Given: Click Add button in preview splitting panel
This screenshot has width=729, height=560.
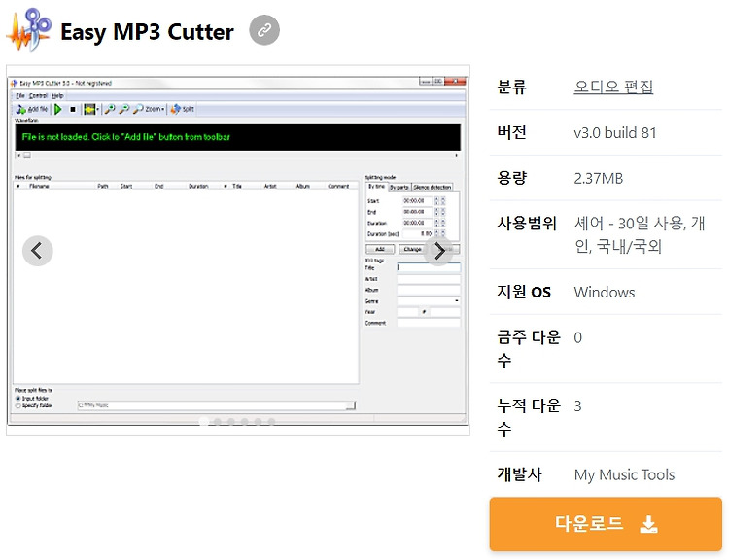Looking at the screenshot, I should 380,249.
